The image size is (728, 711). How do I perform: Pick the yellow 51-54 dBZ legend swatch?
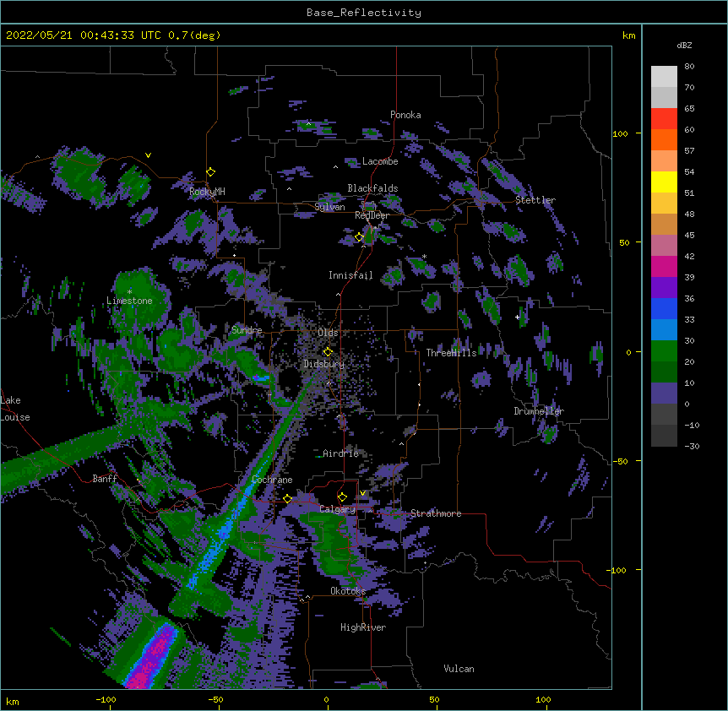click(664, 182)
